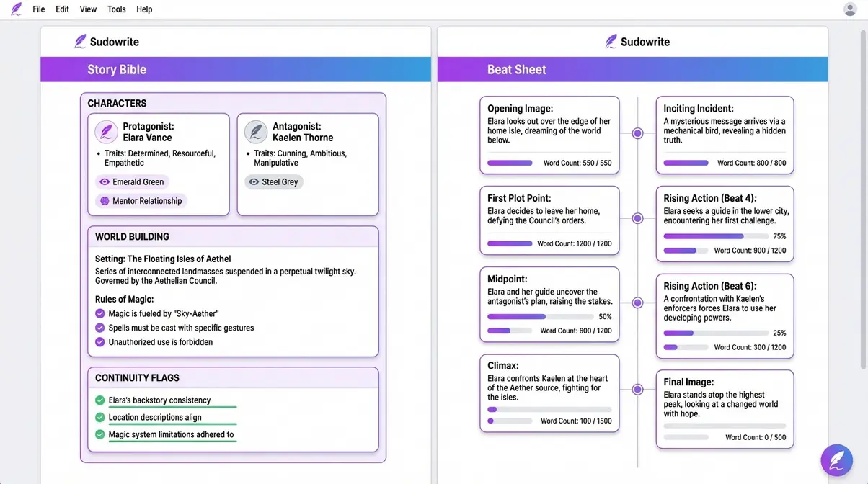The width and height of the screenshot is (868, 484).
Task: Open the 'Location descriptions align' continuity link
Action: tap(156, 417)
